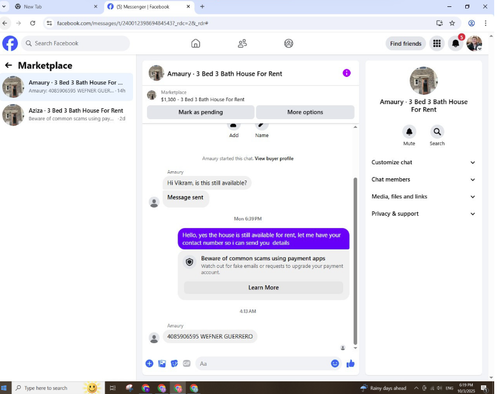Send a thumbs-up like
Viewport: 500px width, 394px height.
point(350,363)
